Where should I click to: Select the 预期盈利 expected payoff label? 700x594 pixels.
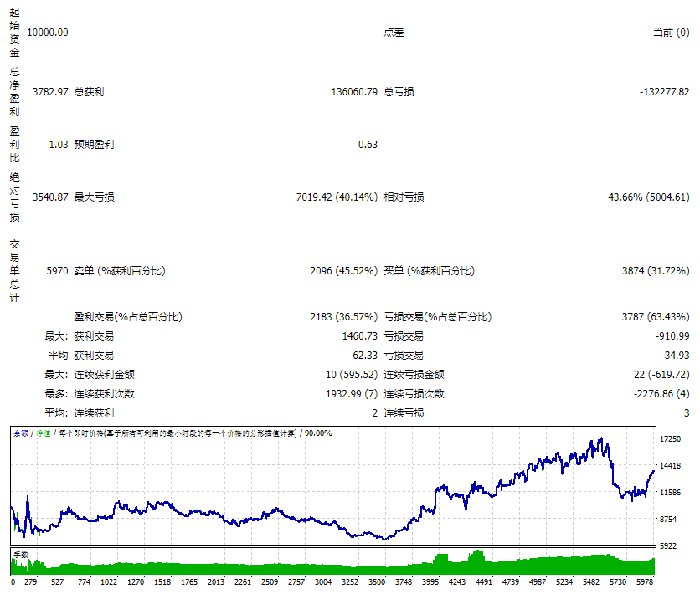point(94,145)
